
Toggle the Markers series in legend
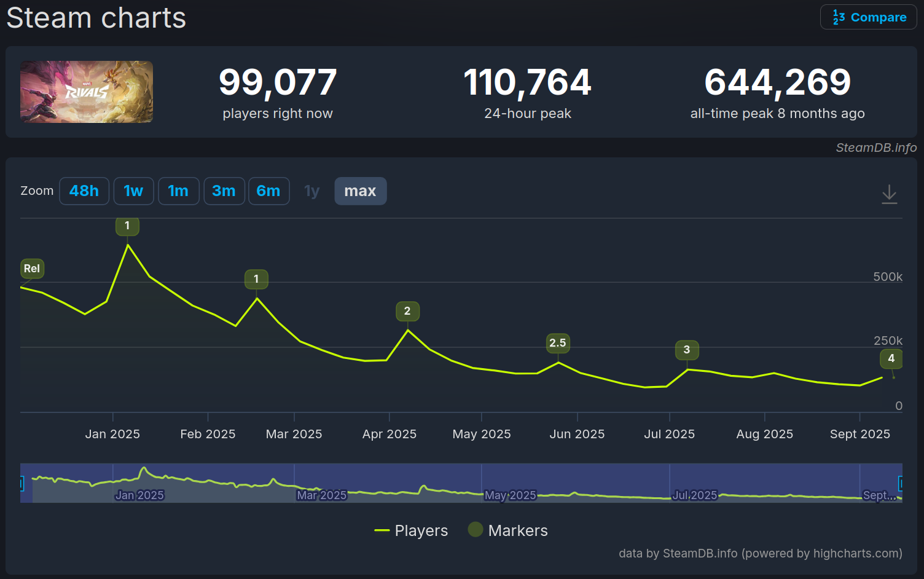507,530
